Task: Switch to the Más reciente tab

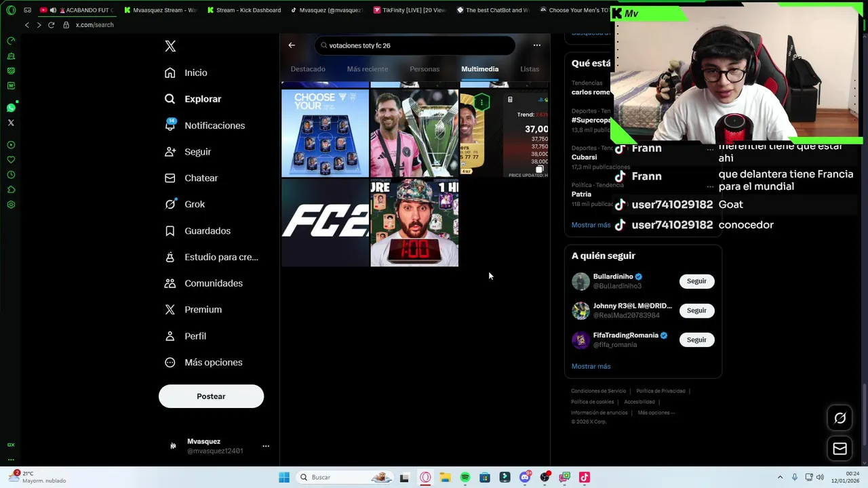Action: coord(368,69)
